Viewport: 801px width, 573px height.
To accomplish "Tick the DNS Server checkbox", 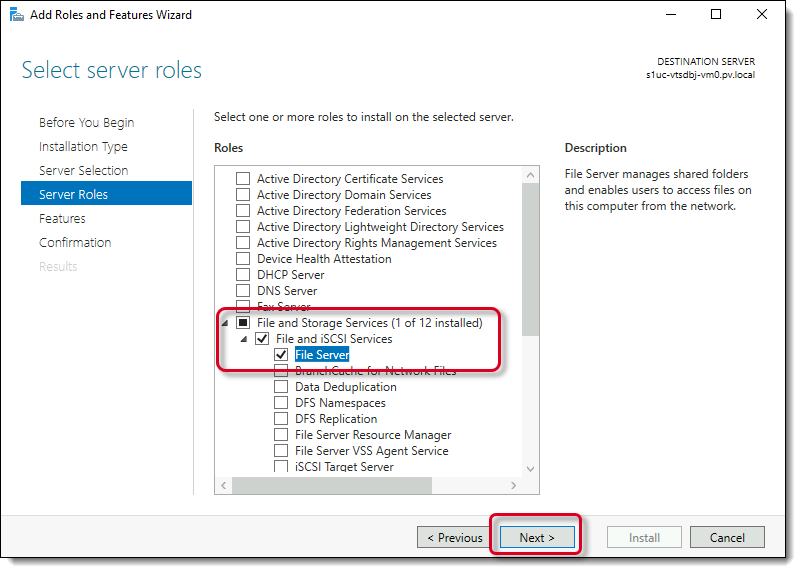I will click(243, 291).
